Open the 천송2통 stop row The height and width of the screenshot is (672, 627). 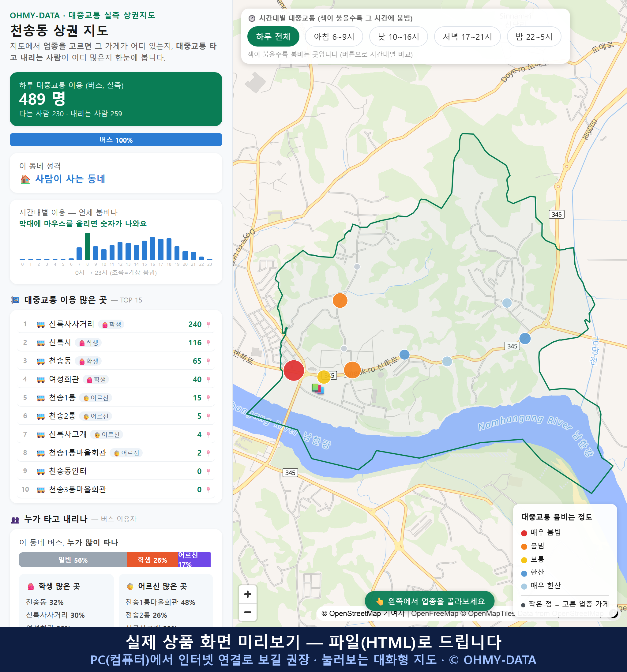[116, 416]
